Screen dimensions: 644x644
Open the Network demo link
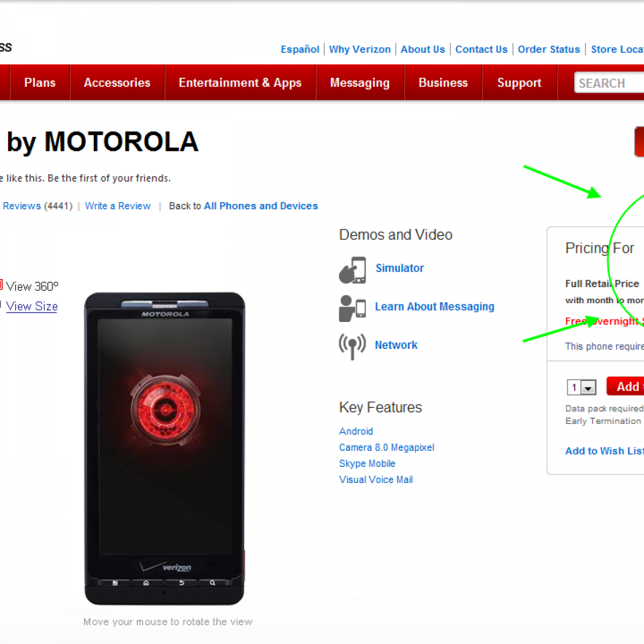(396, 345)
